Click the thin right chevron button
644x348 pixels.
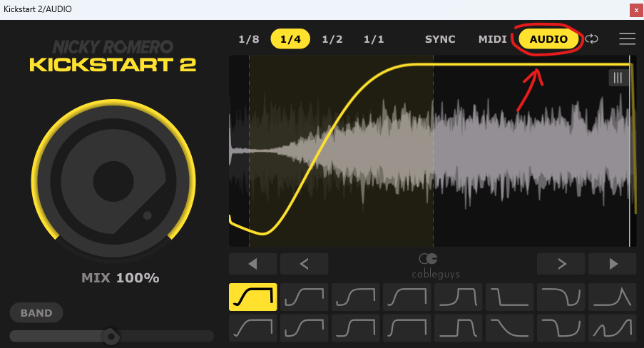(x=561, y=264)
